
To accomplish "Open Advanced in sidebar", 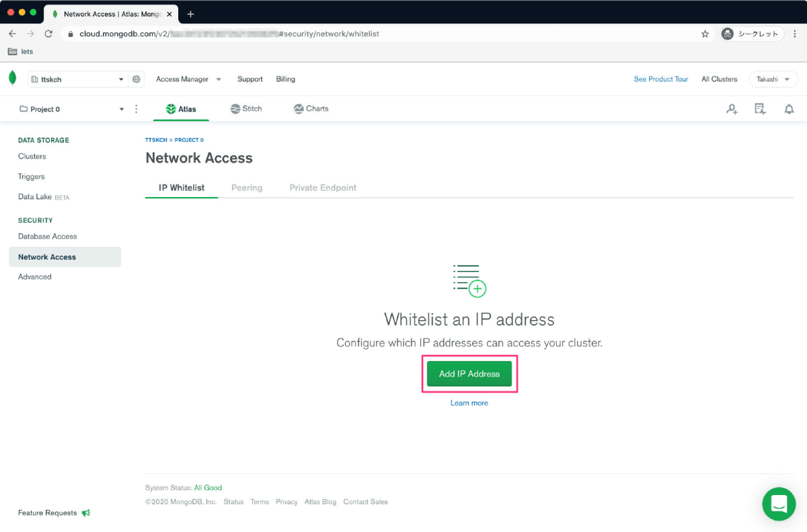I will (x=35, y=276).
